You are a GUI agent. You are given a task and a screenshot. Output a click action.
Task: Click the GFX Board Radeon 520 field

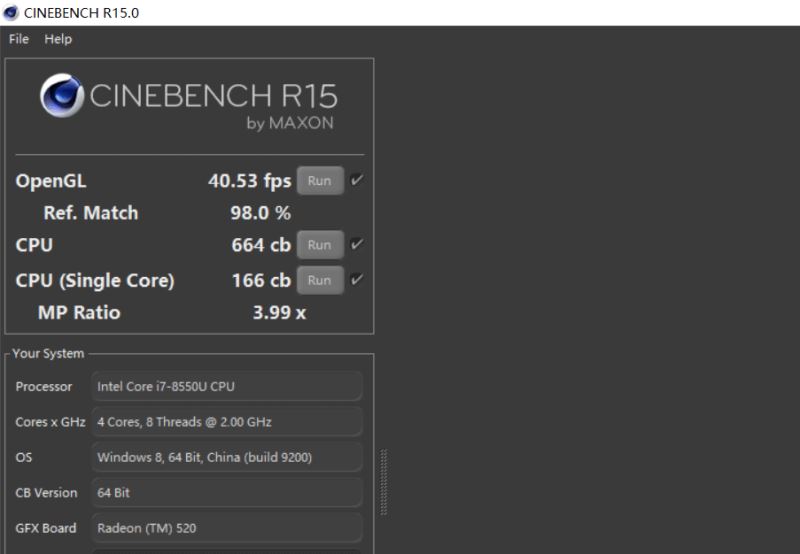tap(227, 528)
